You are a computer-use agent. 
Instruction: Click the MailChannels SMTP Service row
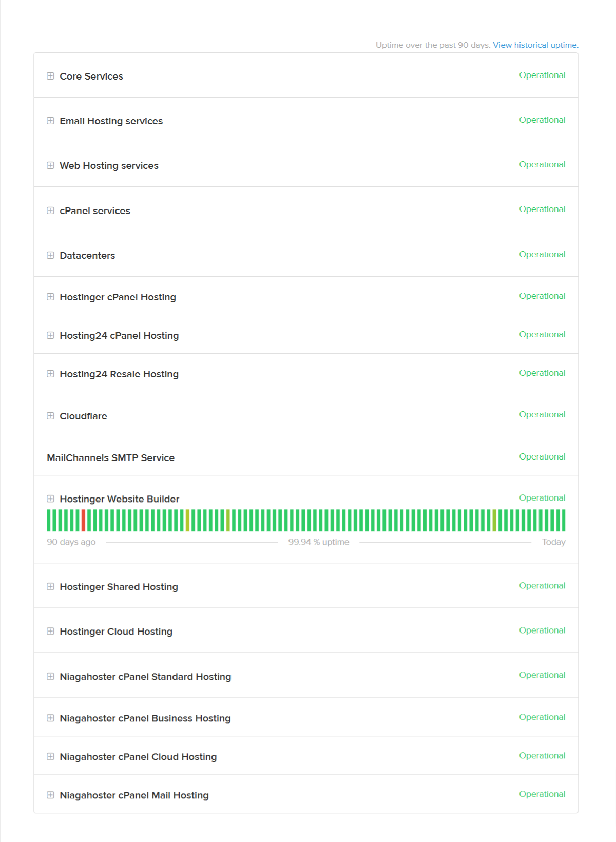(x=306, y=456)
